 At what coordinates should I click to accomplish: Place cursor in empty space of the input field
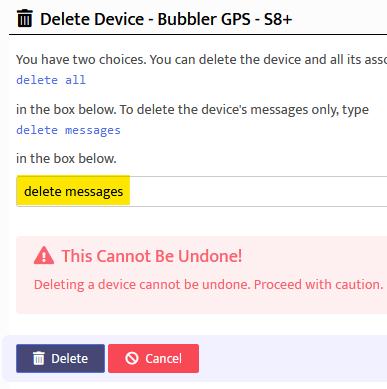point(258,191)
